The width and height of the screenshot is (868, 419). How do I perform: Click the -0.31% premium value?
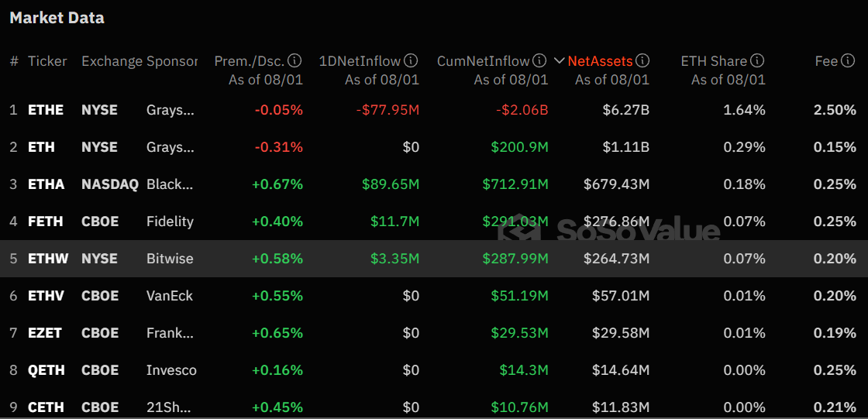coord(279,146)
